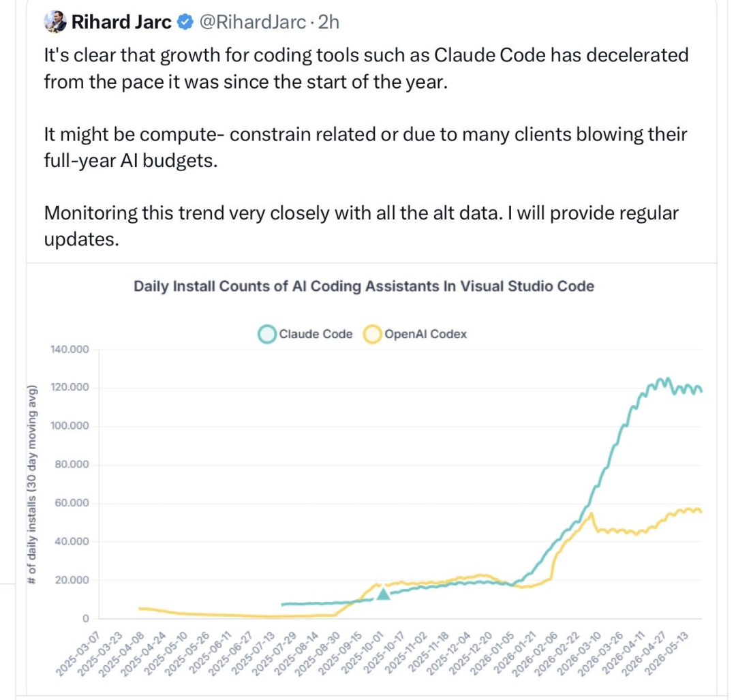The image size is (736, 700).
Task: Click the blue verified badge icon
Action: (x=185, y=22)
